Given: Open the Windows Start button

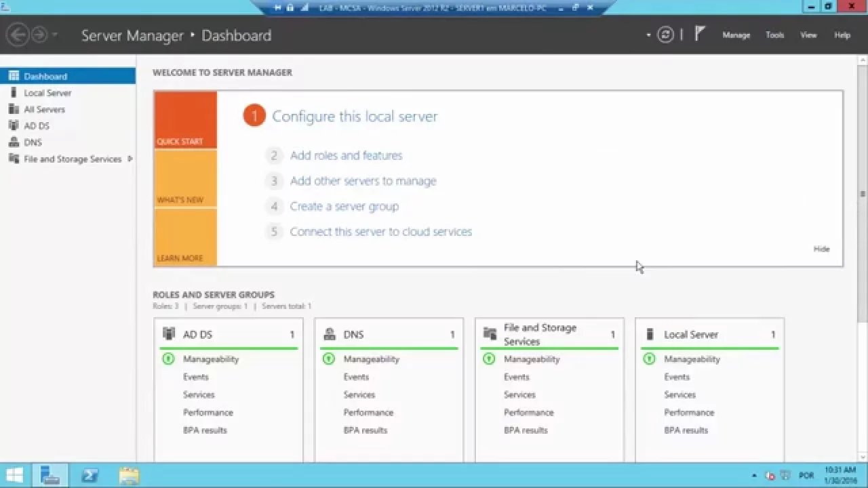Looking at the screenshot, I should tap(14, 475).
